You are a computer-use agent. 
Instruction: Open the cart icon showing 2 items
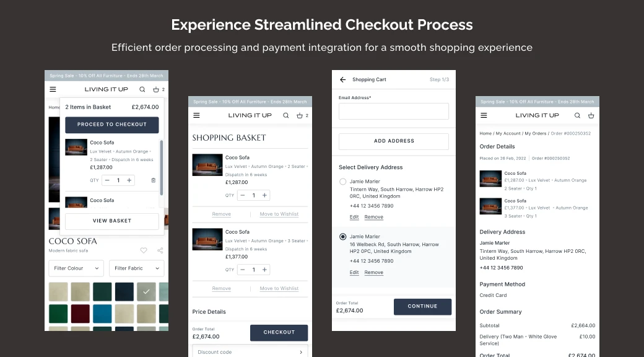tap(156, 89)
